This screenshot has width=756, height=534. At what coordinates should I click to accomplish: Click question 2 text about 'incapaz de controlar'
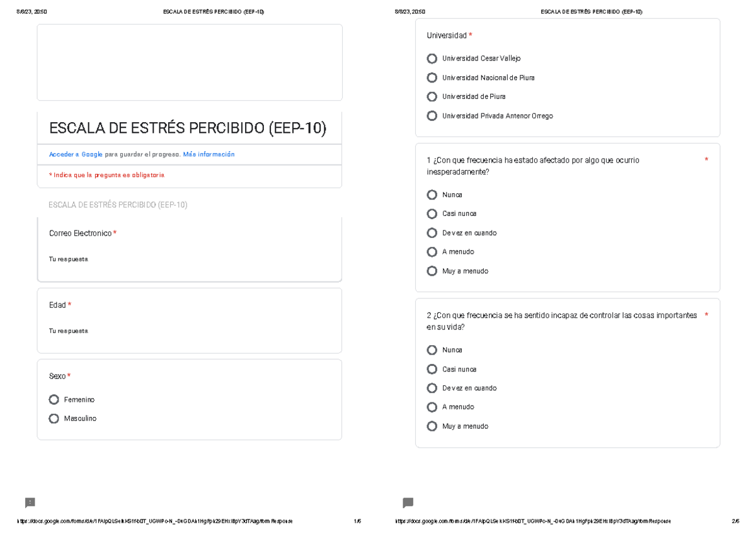[562, 321]
